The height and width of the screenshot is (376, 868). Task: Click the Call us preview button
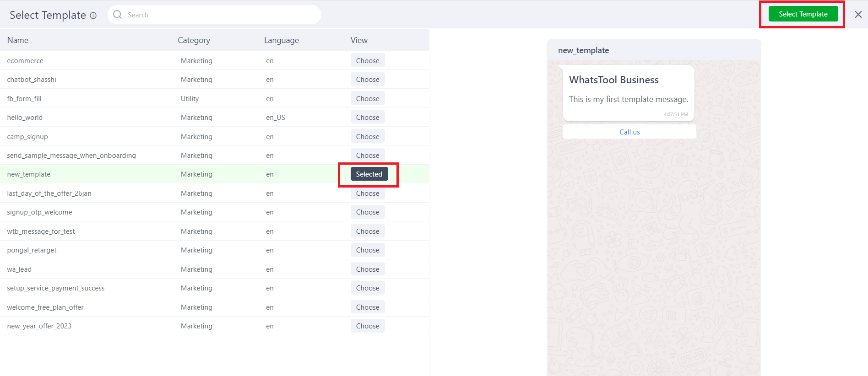coord(629,132)
